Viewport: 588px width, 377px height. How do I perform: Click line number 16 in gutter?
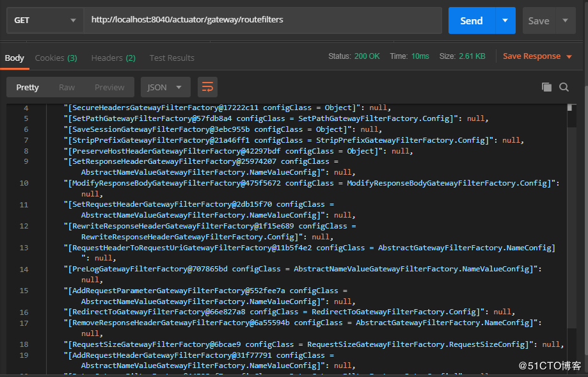tap(24, 312)
